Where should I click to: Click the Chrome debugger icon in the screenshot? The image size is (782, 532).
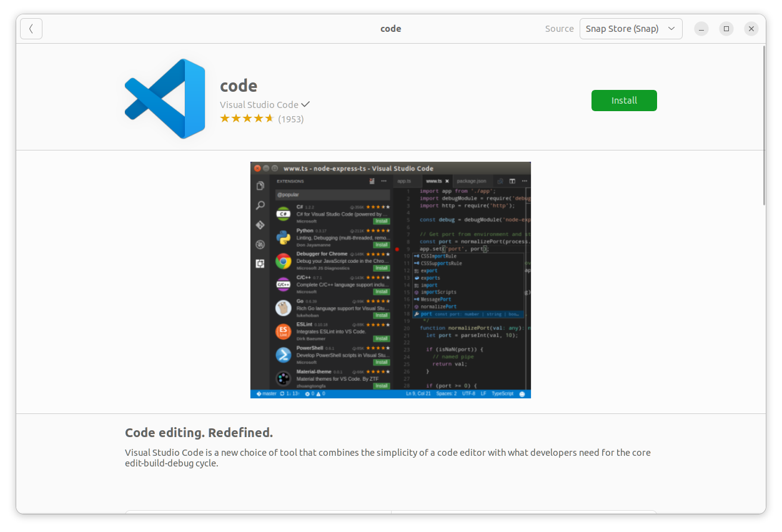click(284, 261)
